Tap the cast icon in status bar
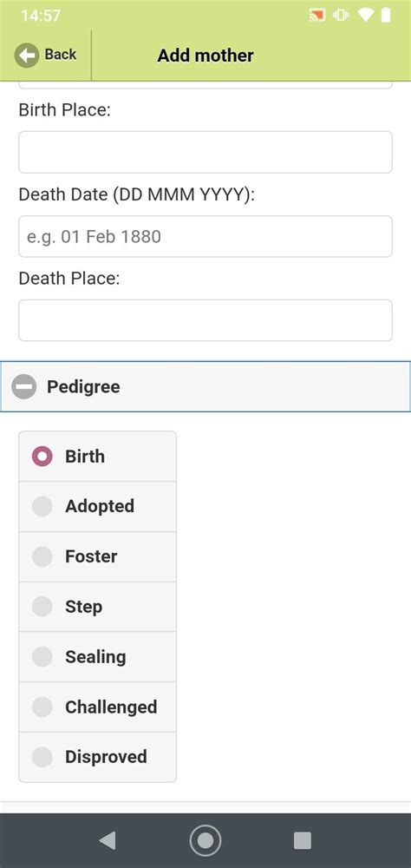 click(317, 16)
